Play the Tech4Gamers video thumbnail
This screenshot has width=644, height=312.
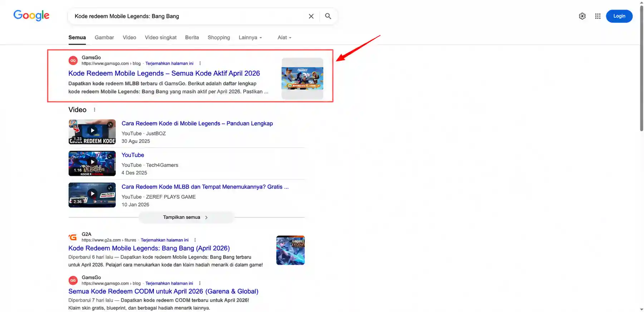point(92,163)
